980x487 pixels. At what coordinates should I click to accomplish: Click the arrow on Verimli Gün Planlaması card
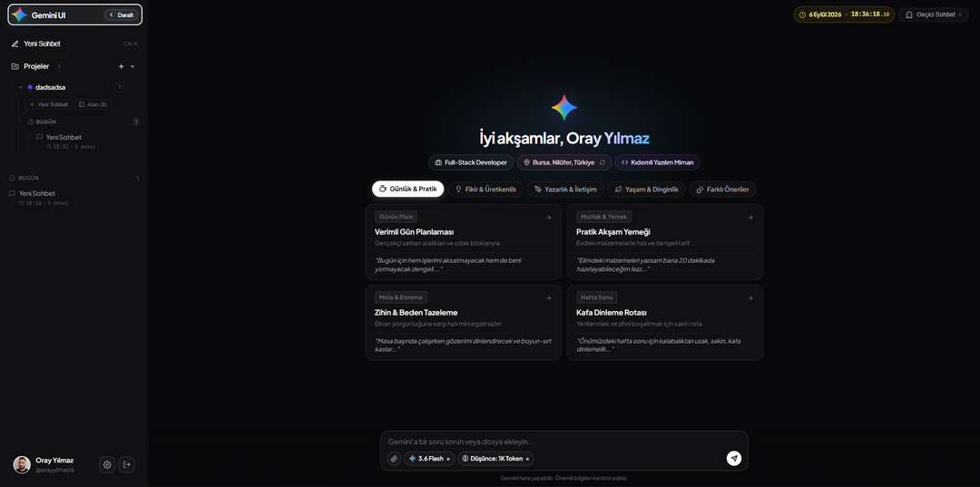(x=548, y=218)
